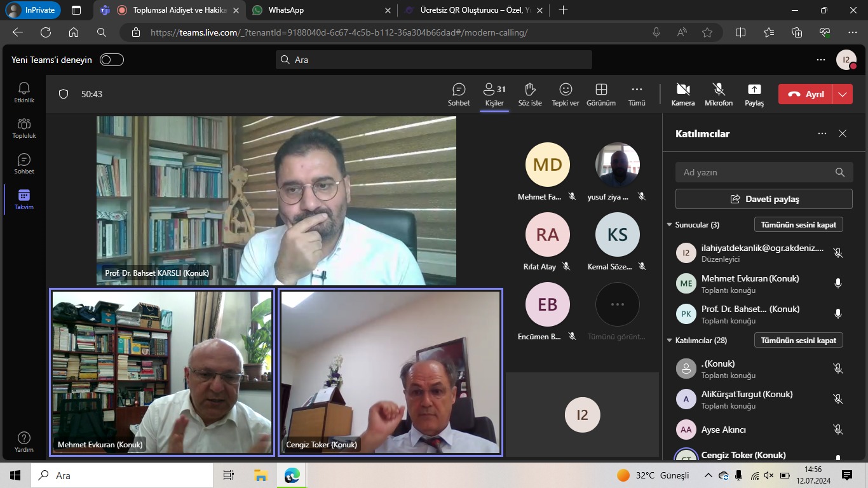The image size is (868, 488).
Task: Collapse the Katılımcılar (28) section
Action: pyautogui.click(x=669, y=341)
